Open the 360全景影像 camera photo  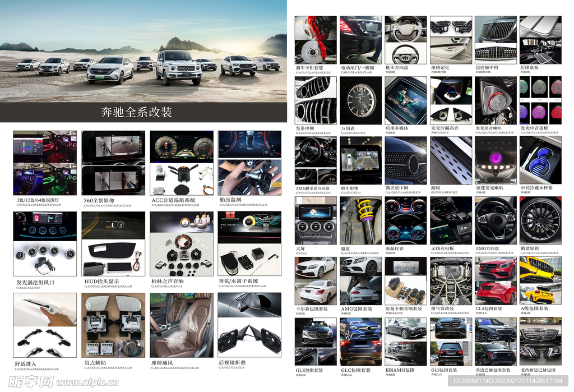tap(113, 163)
